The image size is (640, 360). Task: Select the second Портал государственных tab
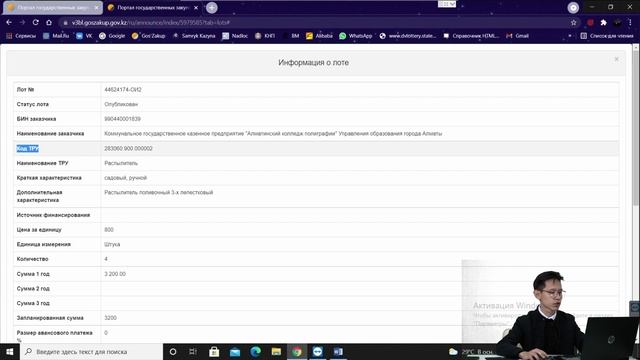152,8
